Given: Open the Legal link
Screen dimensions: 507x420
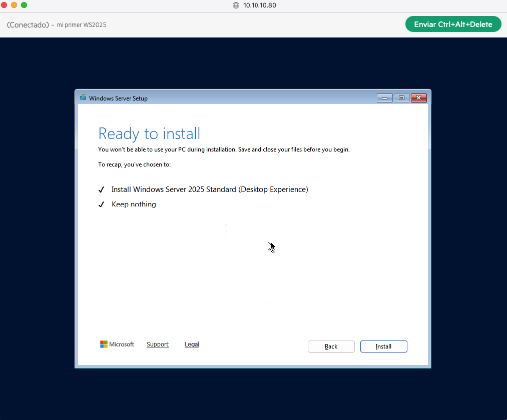Looking at the screenshot, I should 191,344.
